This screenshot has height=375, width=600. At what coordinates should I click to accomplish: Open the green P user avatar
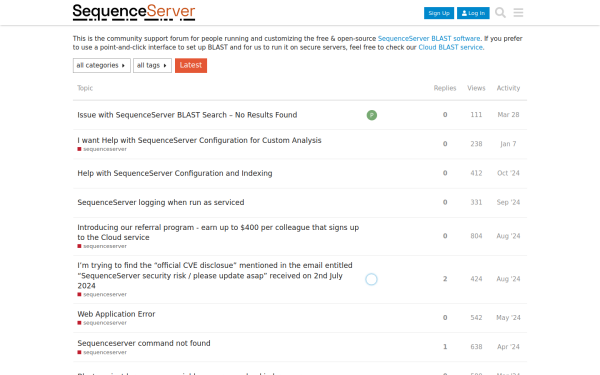click(x=372, y=115)
